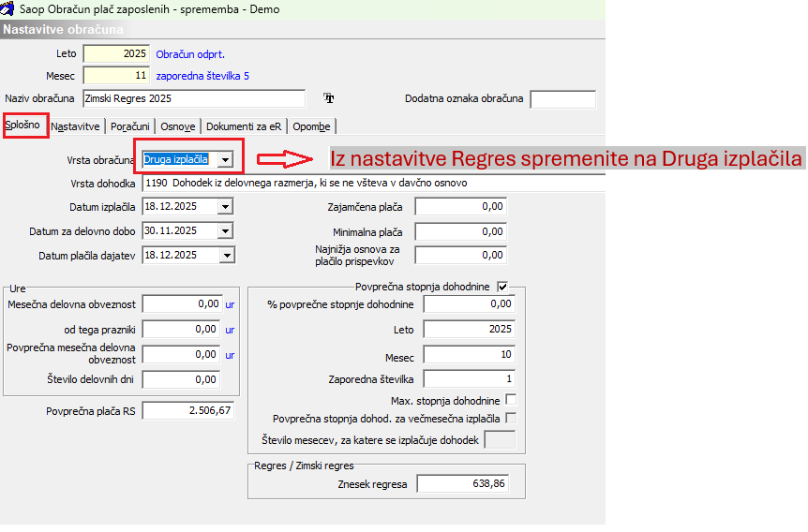This screenshot has height=532, width=808.
Task: Click the Znesek regresa field 638,86
Action: [x=463, y=483]
